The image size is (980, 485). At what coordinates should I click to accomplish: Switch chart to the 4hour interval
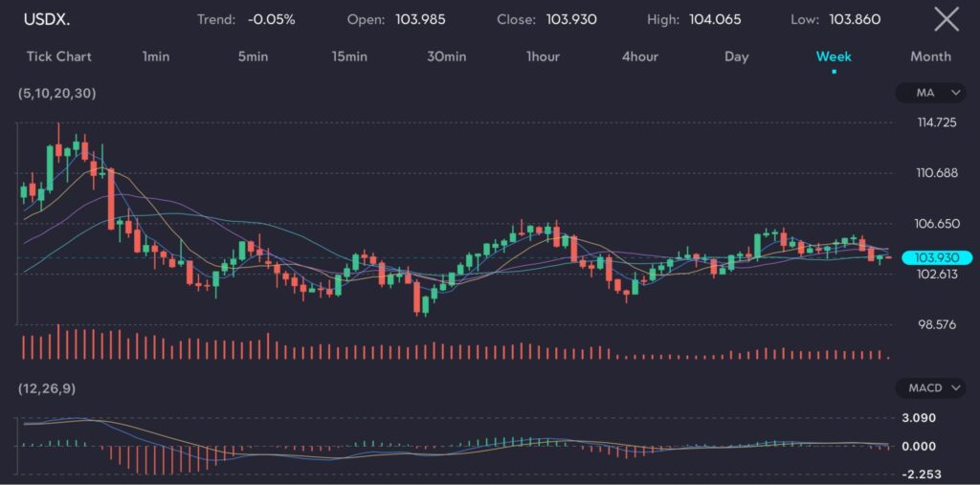639,56
